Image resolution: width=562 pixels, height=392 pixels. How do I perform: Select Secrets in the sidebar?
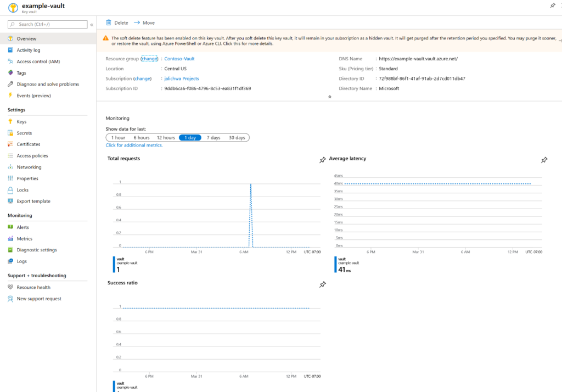point(26,133)
